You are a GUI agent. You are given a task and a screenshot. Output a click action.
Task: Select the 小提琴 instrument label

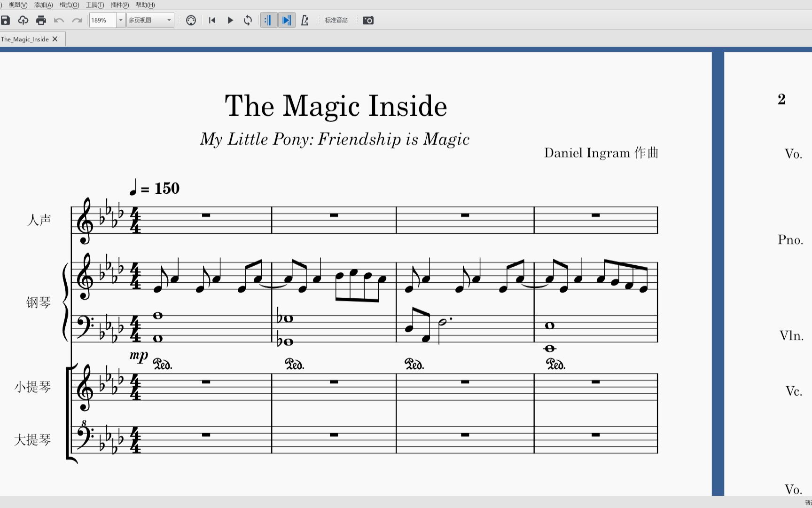click(x=32, y=387)
